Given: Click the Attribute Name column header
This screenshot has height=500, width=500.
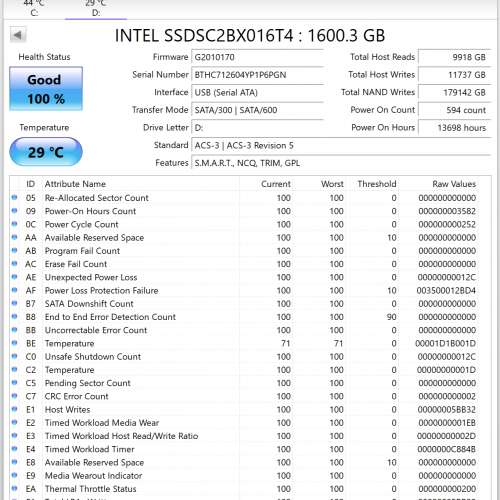Looking at the screenshot, I should coord(75,184).
